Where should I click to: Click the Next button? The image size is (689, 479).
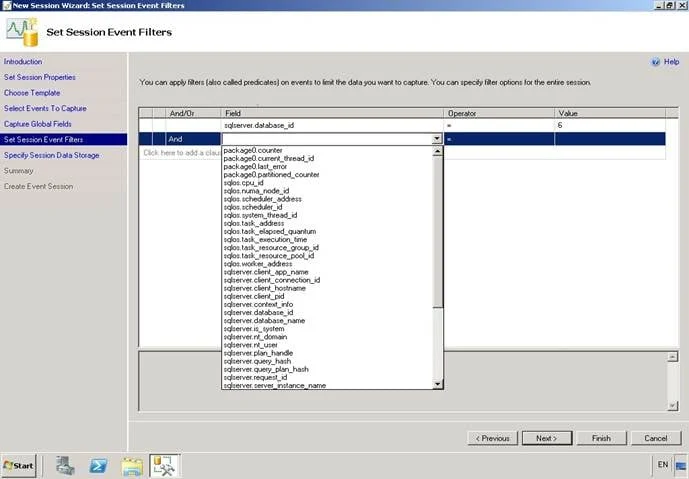point(547,438)
